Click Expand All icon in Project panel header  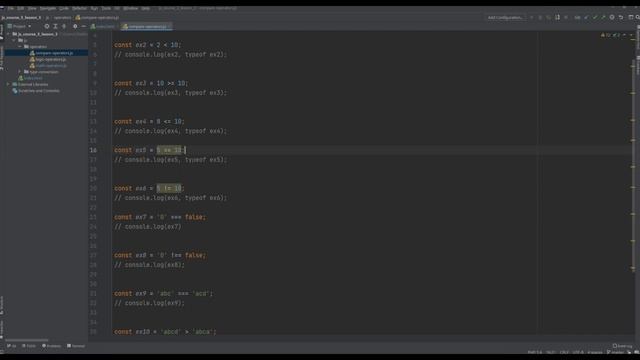55,26
